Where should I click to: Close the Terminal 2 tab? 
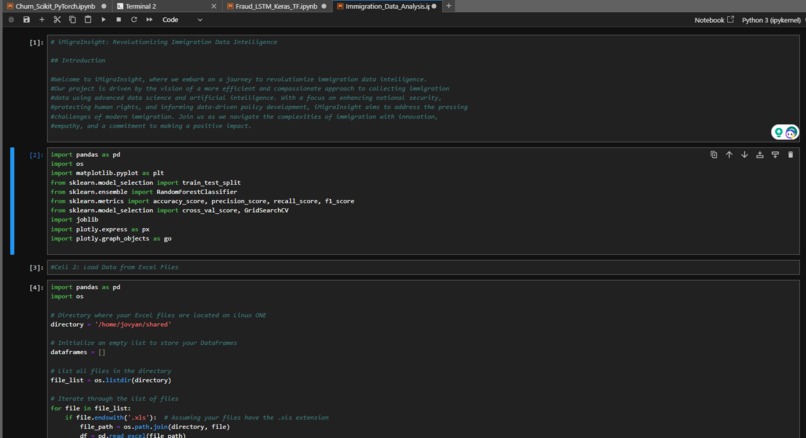214,6
